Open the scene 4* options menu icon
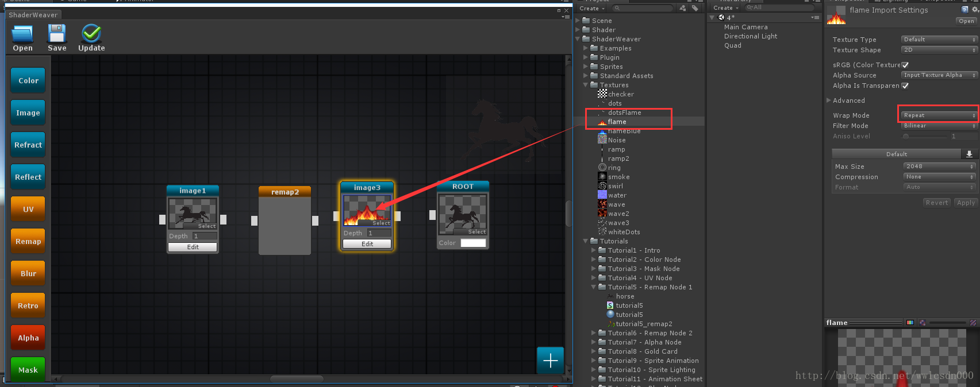The height and width of the screenshot is (387, 980). tap(814, 17)
